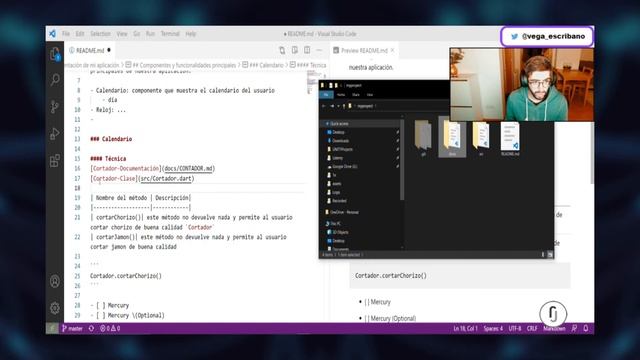Click the File Explorer sidebar scrollbar
This screenshot has width=640, height=360.
coord(402,159)
